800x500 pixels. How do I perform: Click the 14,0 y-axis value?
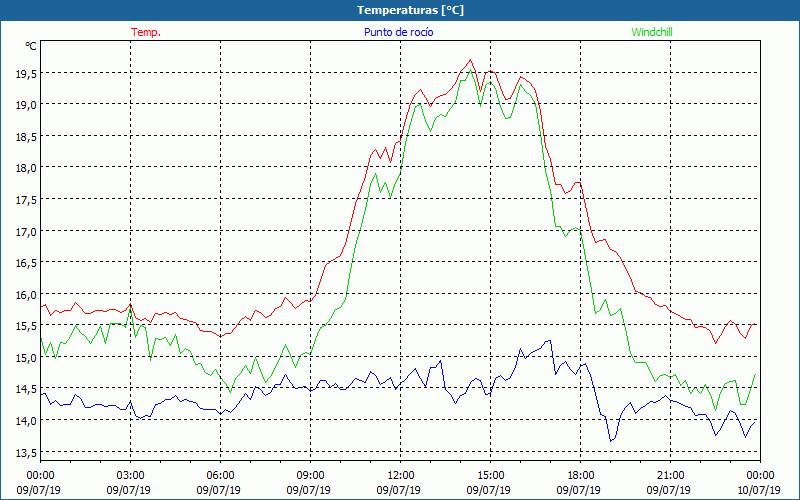(x=26, y=421)
